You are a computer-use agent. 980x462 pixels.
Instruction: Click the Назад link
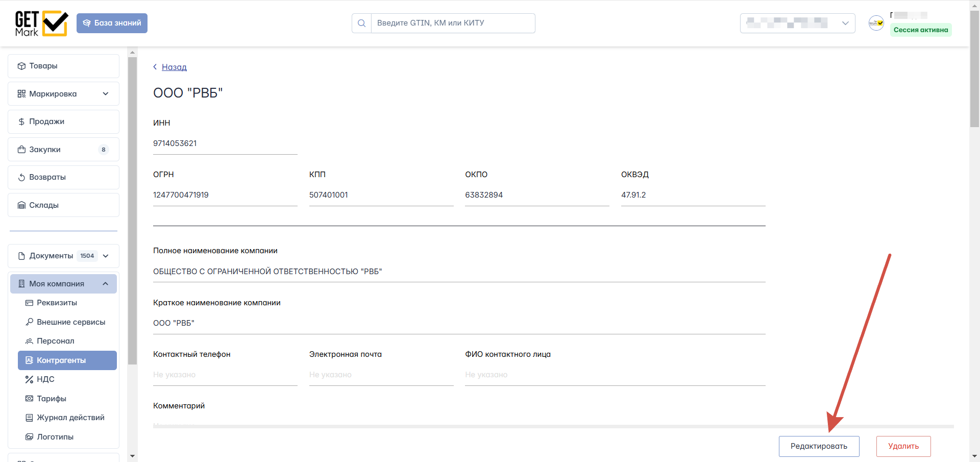point(174,67)
